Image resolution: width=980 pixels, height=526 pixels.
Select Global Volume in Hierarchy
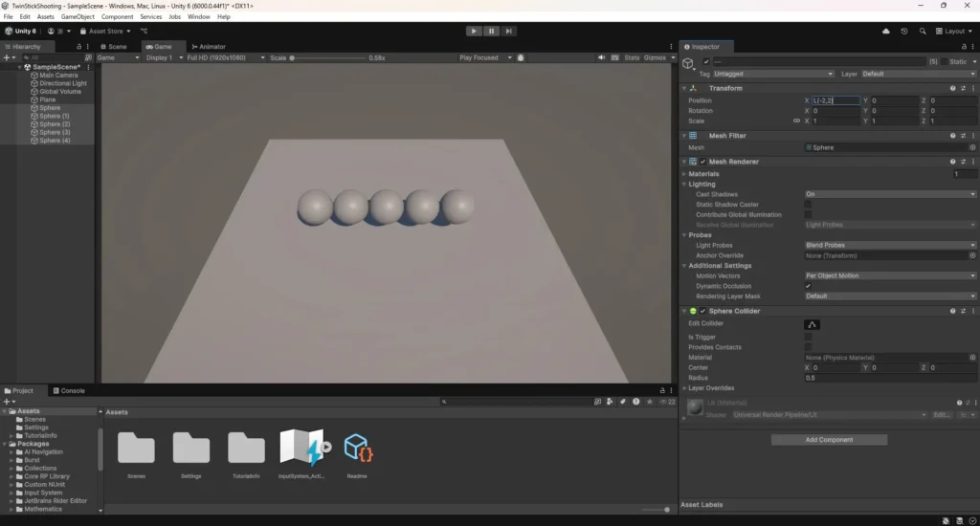[60, 91]
